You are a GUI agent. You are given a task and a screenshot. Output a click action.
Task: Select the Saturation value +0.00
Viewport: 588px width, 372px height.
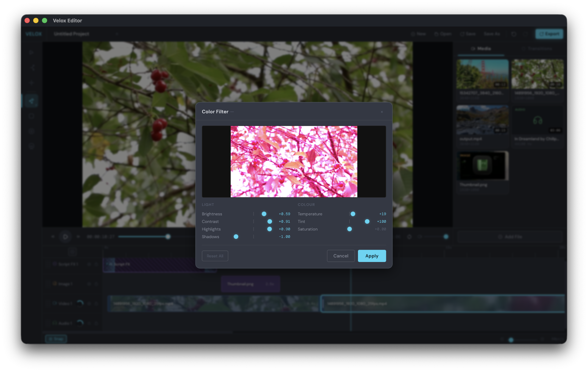(380, 229)
